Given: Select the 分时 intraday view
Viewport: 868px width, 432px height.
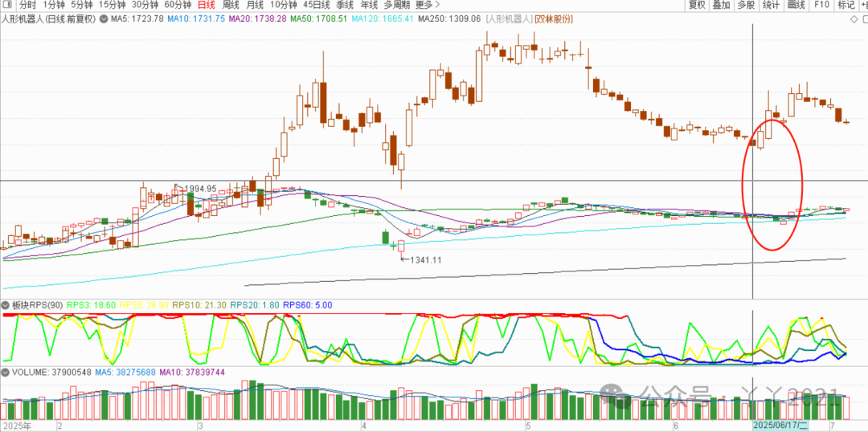Looking at the screenshot, I should coord(27,5).
